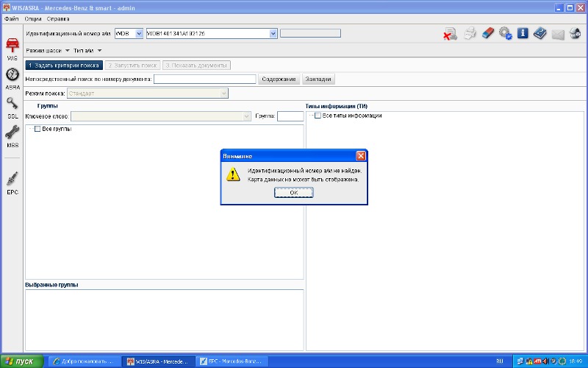Viewport: 588px width, 368px height.
Task: Click OK in the warning dialog
Action: click(293, 193)
